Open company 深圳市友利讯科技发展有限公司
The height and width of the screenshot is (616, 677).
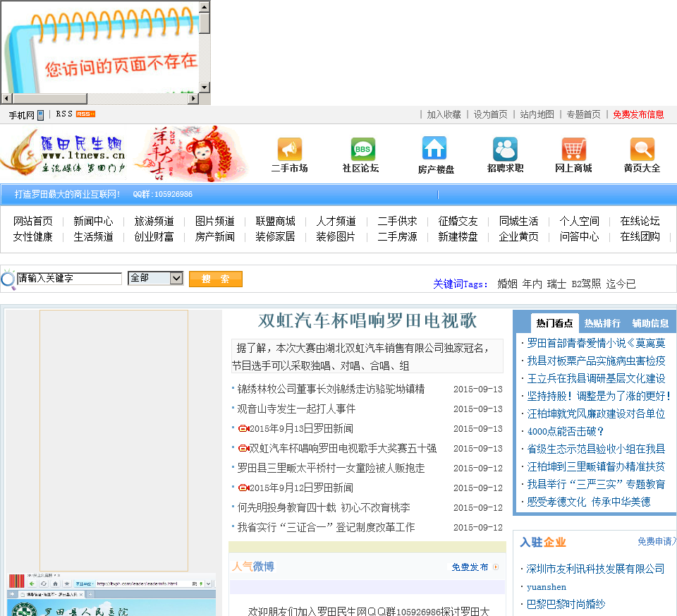pyautogui.click(x=595, y=569)
